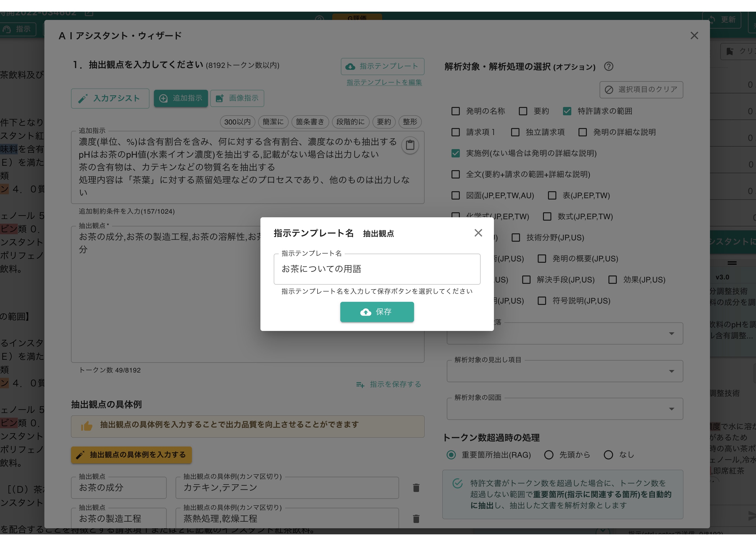
Task: Check the 発明の概要(JP,US) checkbox
Action: [542, 259]
